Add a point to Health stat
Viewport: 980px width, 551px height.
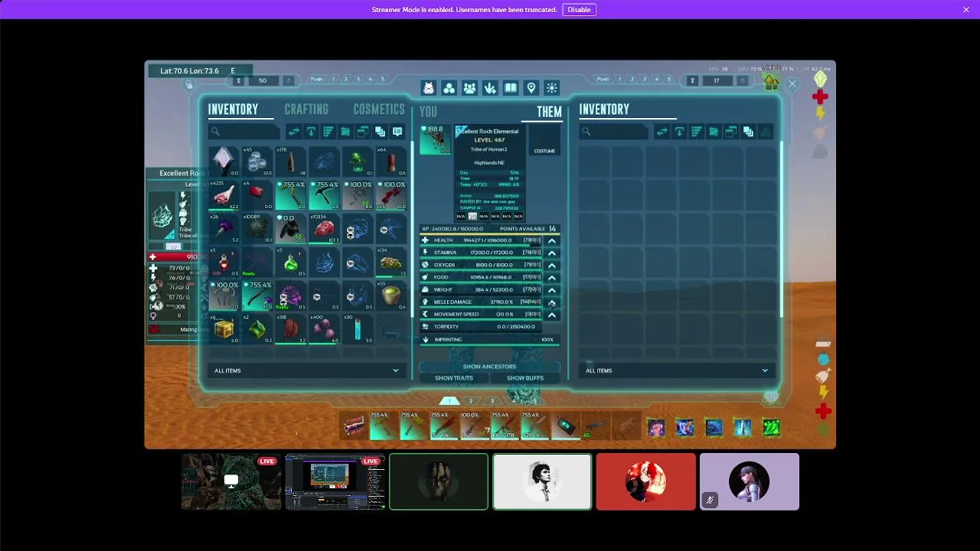pos(551,240)
